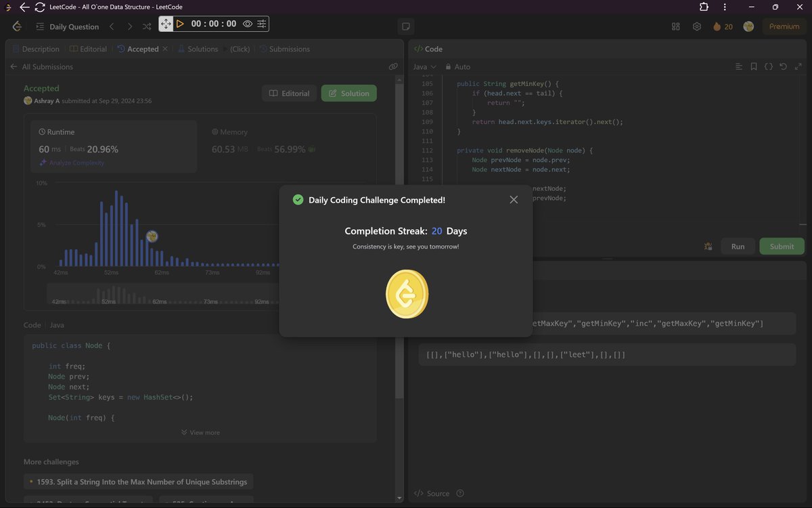Open the Submissions tab
812x508 pixels.
(x=284, y=49)
